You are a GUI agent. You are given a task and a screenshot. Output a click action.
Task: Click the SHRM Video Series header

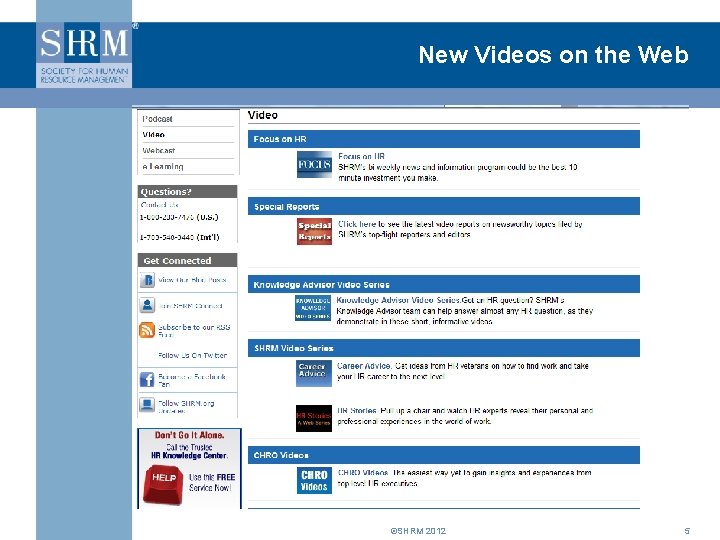point(444,348)
